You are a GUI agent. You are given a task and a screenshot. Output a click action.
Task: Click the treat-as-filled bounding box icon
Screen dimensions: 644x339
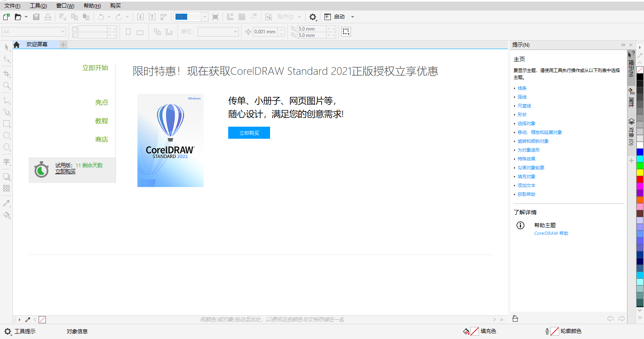[346, 32]
